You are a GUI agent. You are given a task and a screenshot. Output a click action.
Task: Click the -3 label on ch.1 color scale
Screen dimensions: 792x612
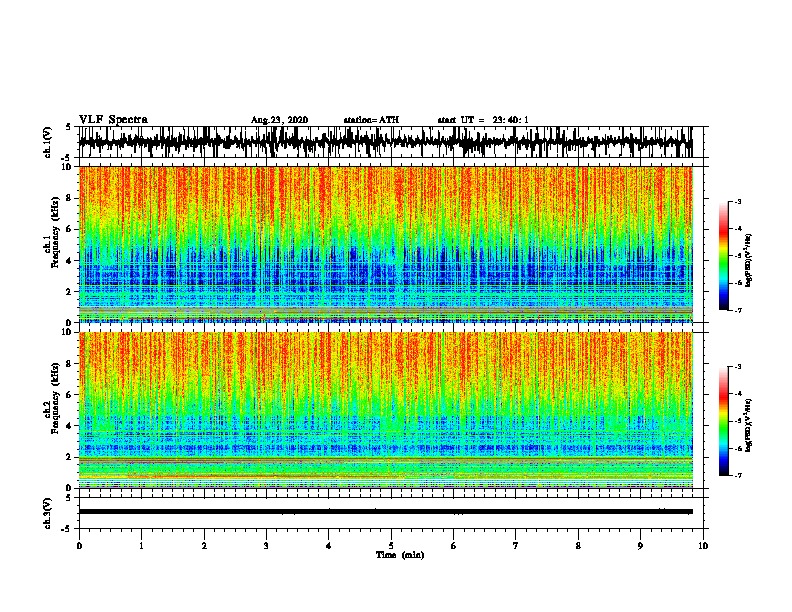tap(738, 202)
